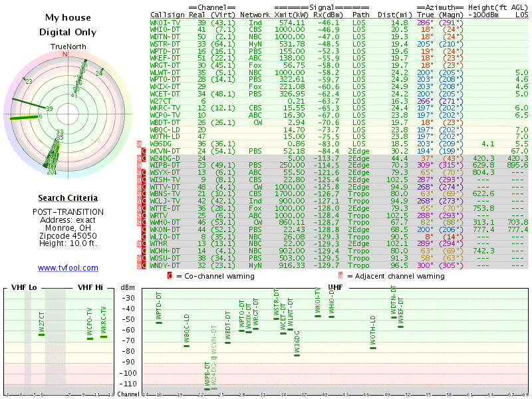Image resolution: width=532 pixels, height=399 pixels.
Task: Click the channel 6 yellow bearing line on radar
Action: [24, 118]
